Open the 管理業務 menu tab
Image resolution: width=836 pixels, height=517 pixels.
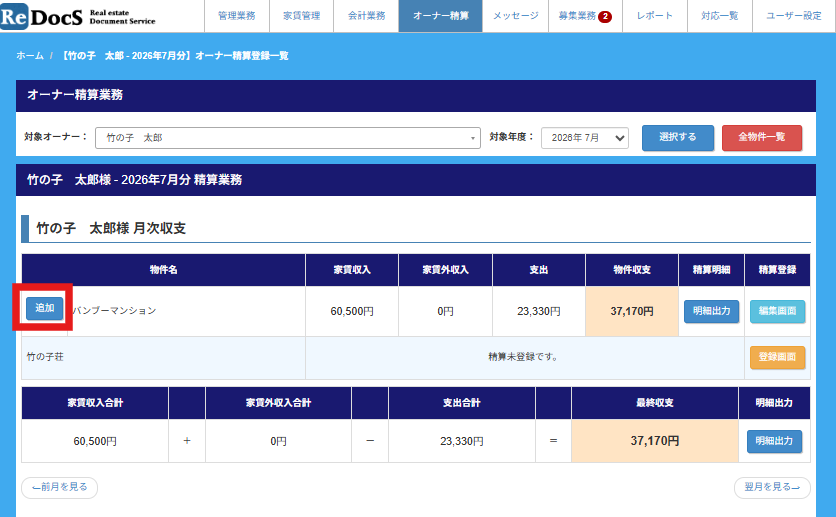point(237,16)
